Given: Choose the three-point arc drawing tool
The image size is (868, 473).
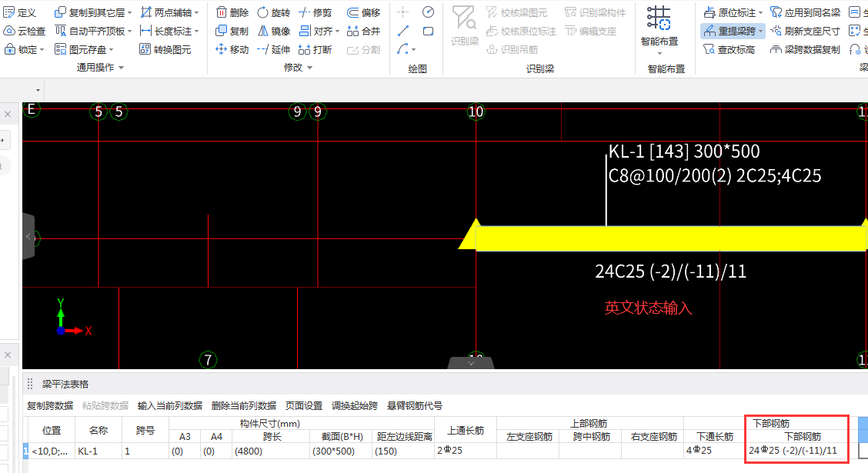Looking at the screenshot, I should [402, 49].
